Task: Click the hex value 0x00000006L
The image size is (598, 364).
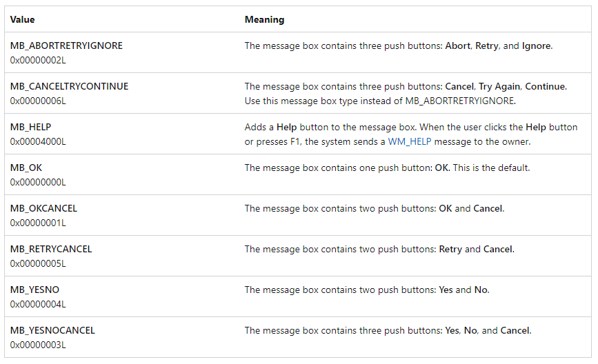Action: (38, 101)
